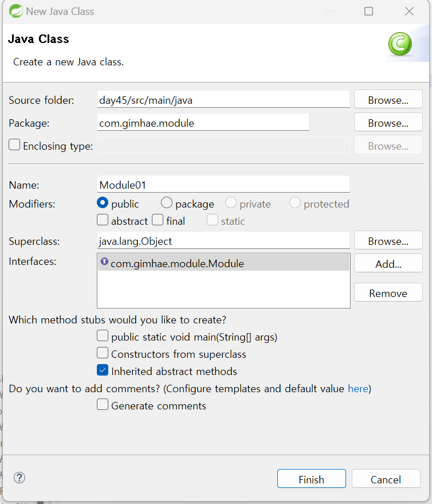The image size is (432, 504).
Task: Close the New Java Class dialog
Action: tap(409, 11)
